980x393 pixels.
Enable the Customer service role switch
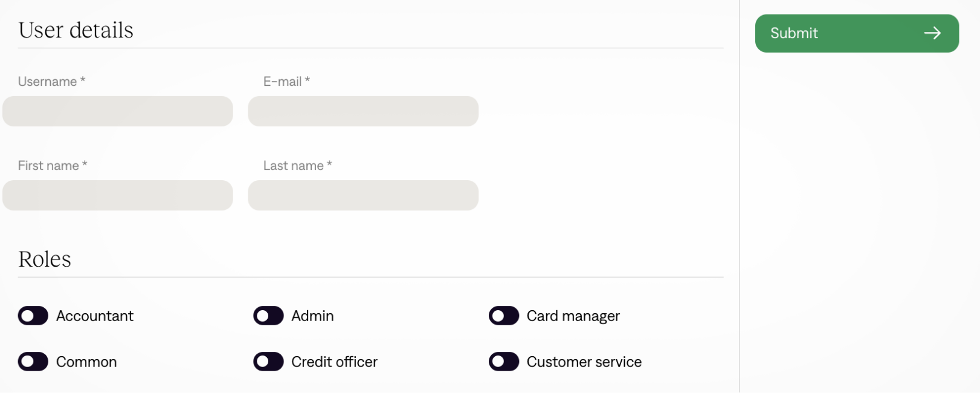pos(503,362)
